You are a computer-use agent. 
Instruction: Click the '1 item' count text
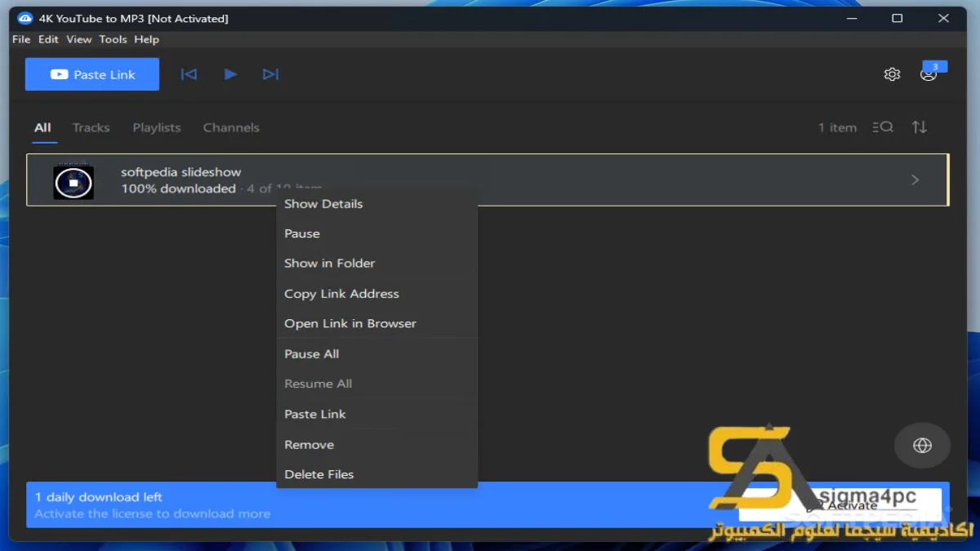(x=837, y=127)
